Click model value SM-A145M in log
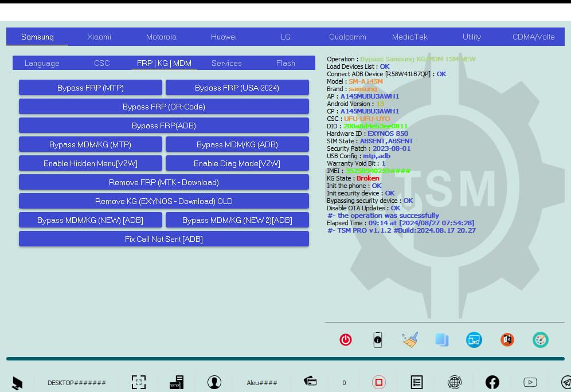 [366, 81]
